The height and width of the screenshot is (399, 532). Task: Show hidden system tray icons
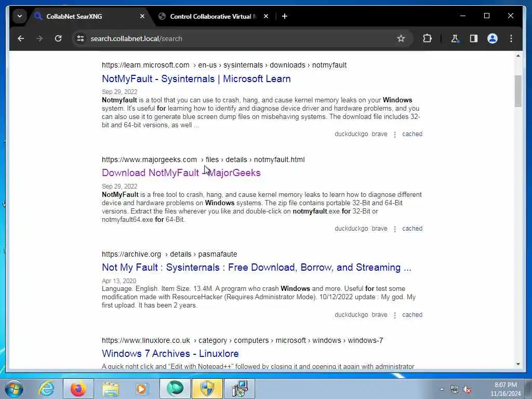pyautogui.click(x=442, y=390)
